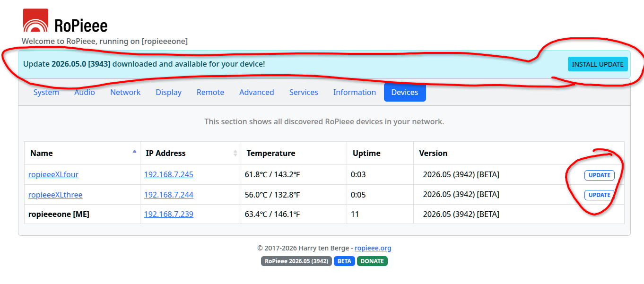The width and height of the screenshot is (644, 284).
Task: Install the downloaded update
Action: click(x=598, y=64)
